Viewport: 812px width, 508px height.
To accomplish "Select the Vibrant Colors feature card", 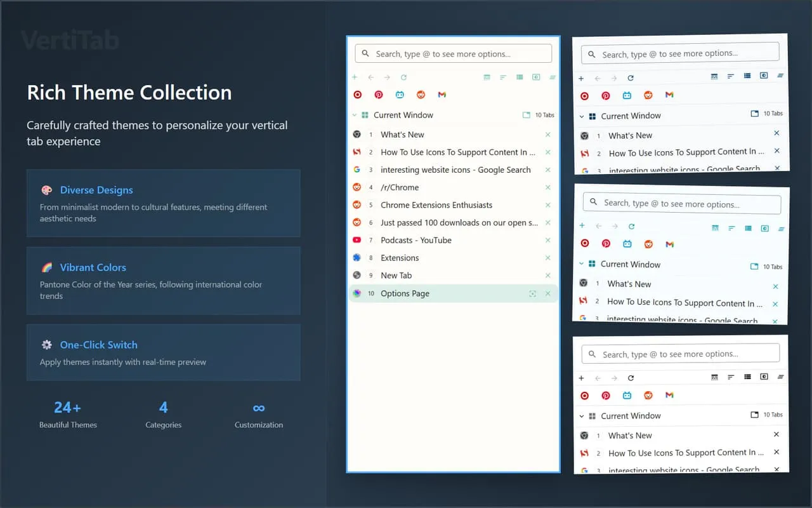I will click(164, 281).
